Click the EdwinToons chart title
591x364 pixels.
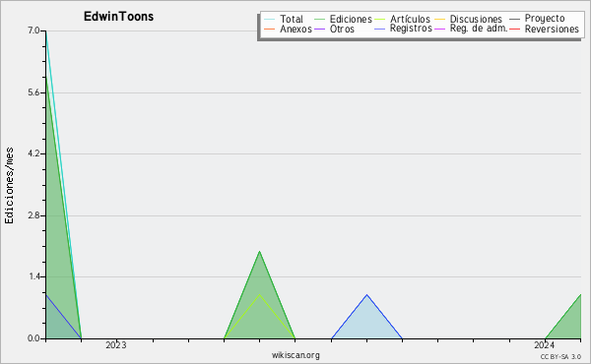coord(119,17)
